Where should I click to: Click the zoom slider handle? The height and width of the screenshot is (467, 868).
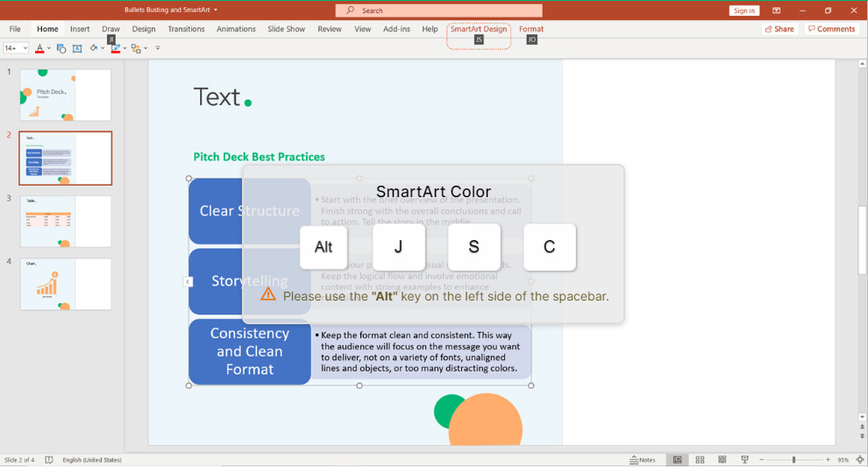pos(793,460)
